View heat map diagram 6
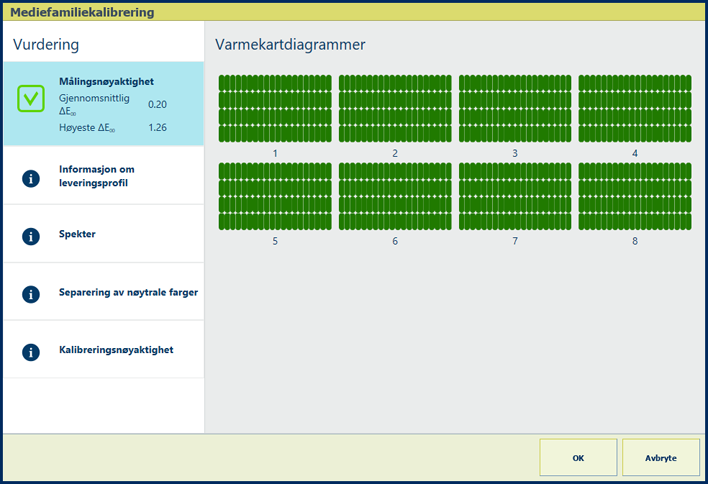This screenshot has height=484, width=708. 395,196
